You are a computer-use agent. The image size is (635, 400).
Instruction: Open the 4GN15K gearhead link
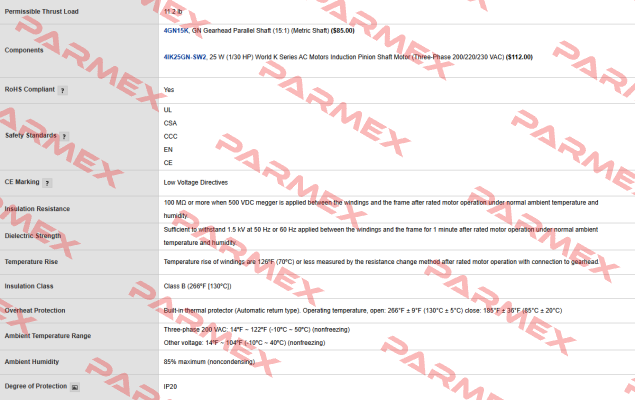click(176, 31)
